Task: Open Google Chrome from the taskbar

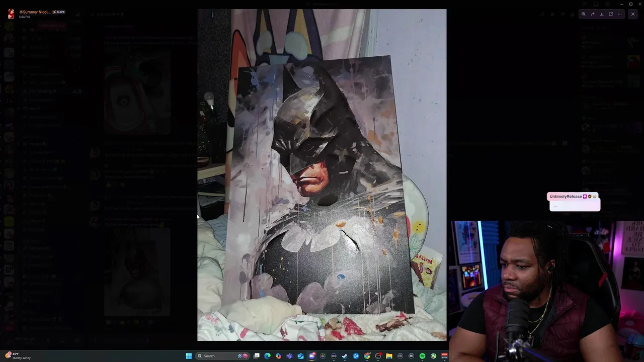Action: click(367, 356)
